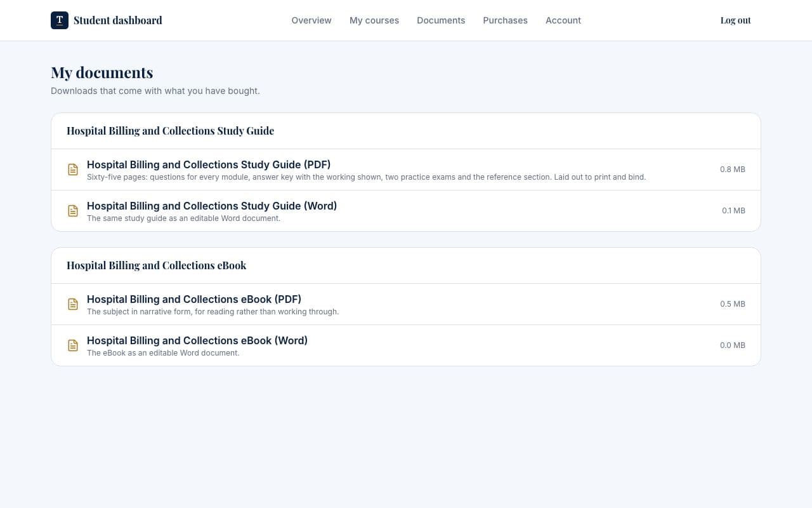Click document icon for eBook (Word)
812x508 pixels.
[x=73, y=345]
